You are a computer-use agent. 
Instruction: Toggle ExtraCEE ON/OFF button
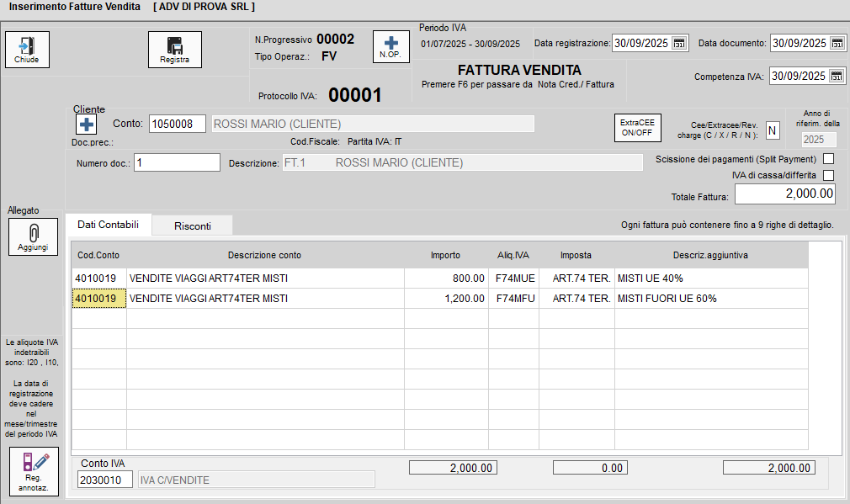tap(636, 127)
